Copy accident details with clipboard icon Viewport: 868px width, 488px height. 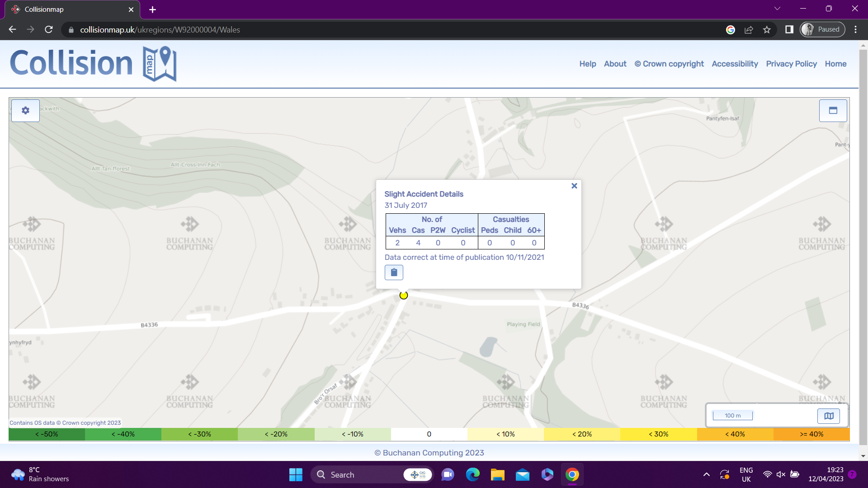point(394,272)
